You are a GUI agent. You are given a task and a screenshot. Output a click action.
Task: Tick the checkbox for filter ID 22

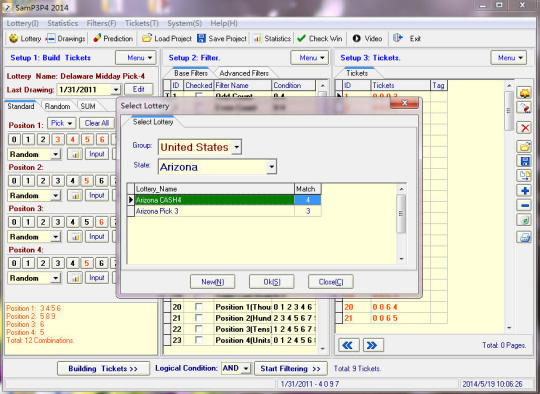[199, 329]
